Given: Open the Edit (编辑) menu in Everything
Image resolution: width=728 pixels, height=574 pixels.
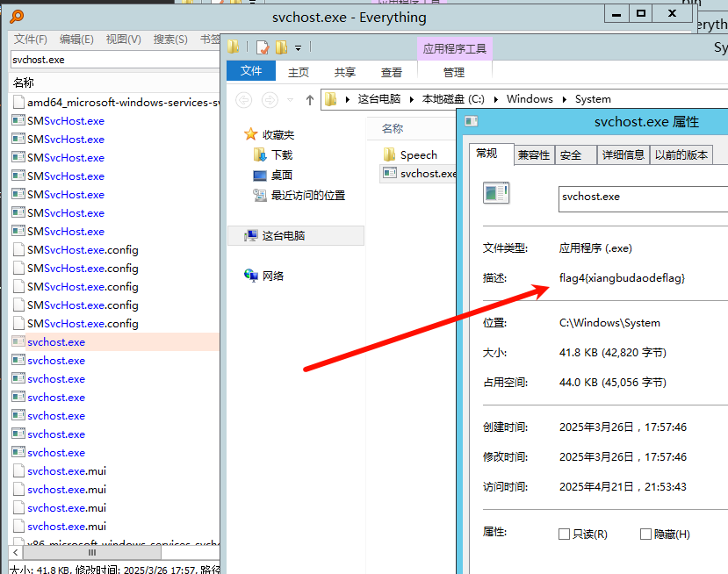Looking at the screenshot, I should 76,39.
